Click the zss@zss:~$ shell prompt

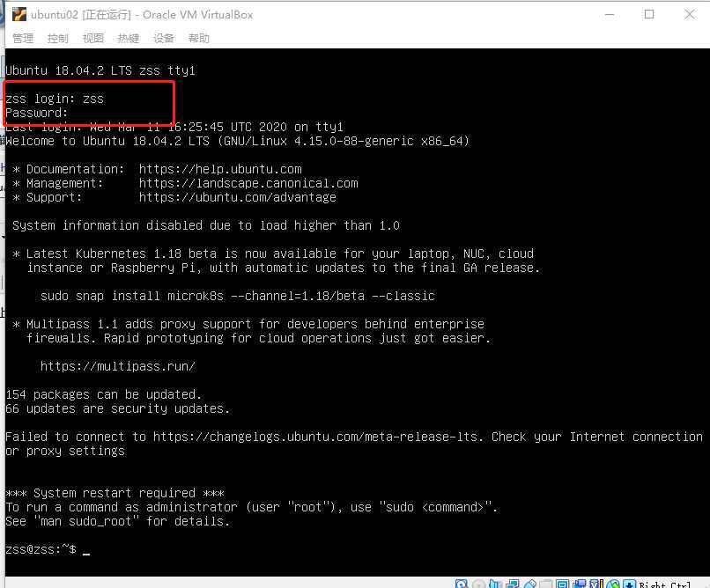point(41,549)
